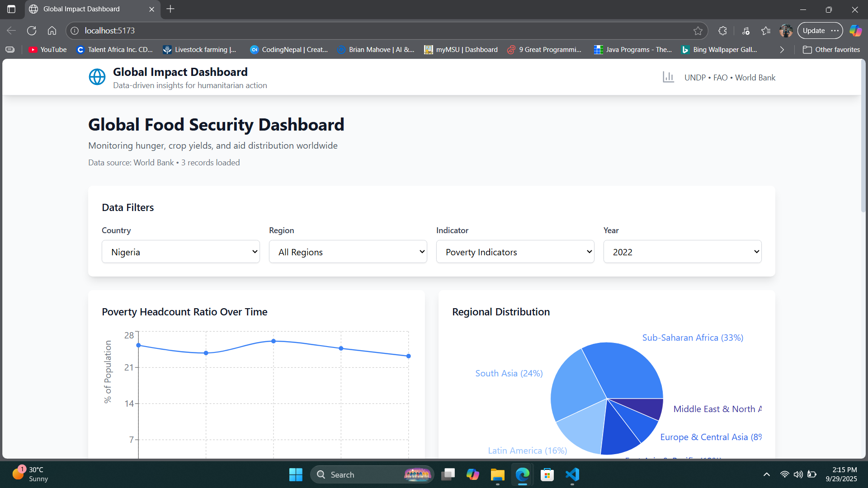
Task: Open the browser home page icon
Action: point(52,31)
